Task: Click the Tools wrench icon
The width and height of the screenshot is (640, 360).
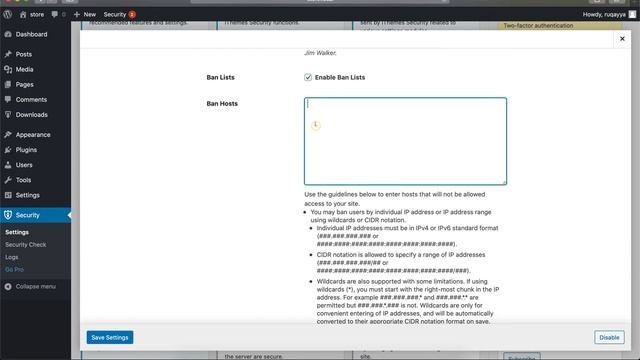Action: [x=8, y=180]
